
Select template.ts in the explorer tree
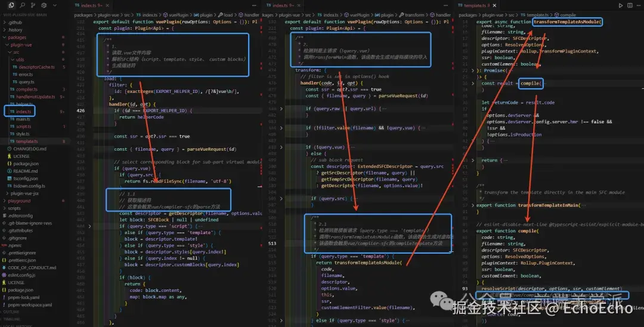27,141
